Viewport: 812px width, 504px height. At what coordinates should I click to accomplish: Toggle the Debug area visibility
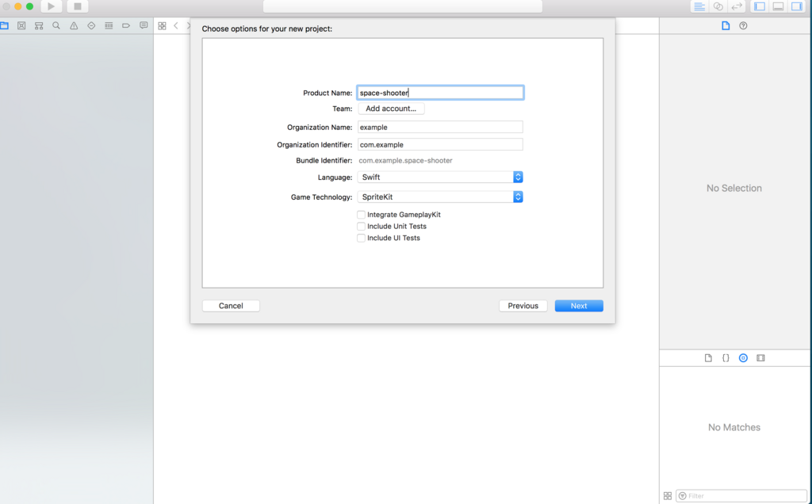778,6
